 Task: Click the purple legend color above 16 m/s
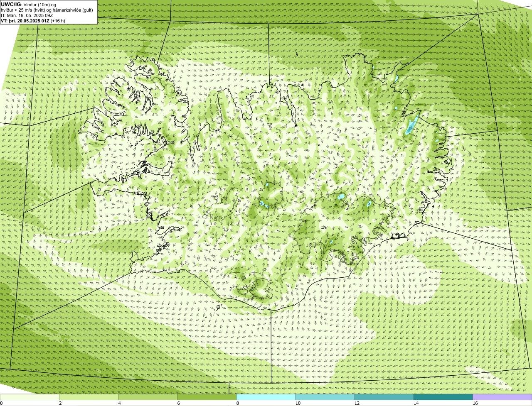pos(502,397)
